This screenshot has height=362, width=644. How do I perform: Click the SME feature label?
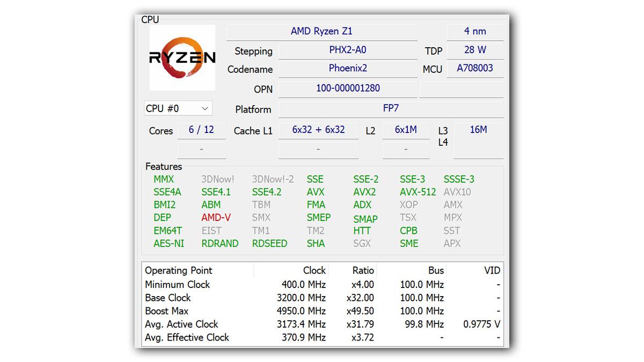409,243
